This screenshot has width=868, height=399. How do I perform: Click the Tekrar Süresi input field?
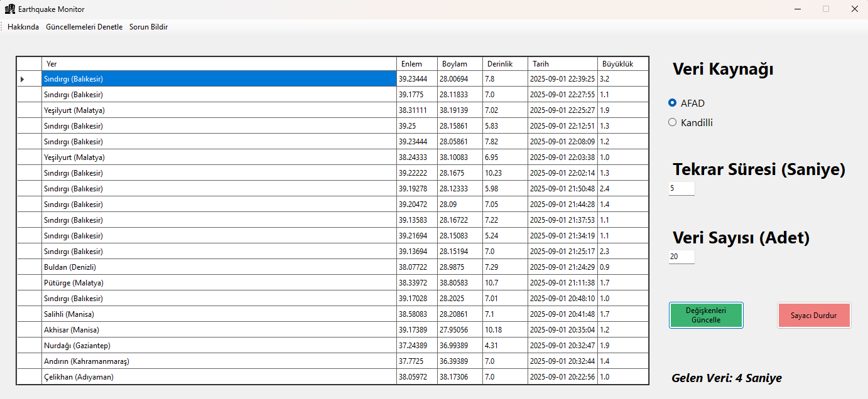681,188
